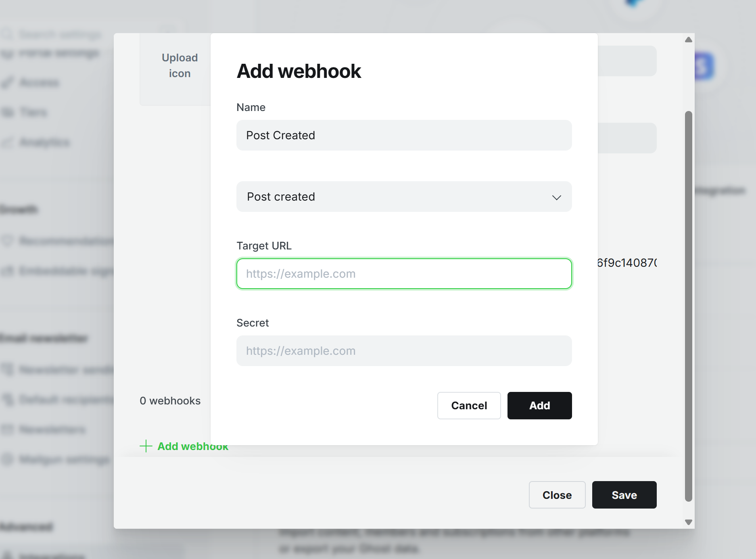
Task: Cancel the Add webhook dialog
Action: [469, 406]
